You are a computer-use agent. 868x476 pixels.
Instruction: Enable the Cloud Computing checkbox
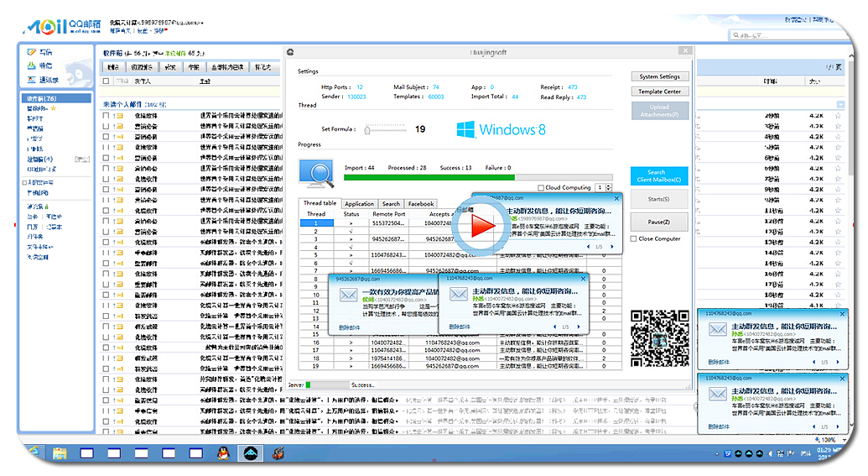(541, 188)
